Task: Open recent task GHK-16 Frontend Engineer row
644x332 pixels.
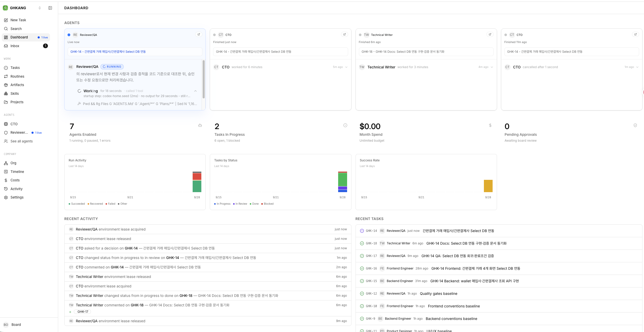Action: pos(498,268)
